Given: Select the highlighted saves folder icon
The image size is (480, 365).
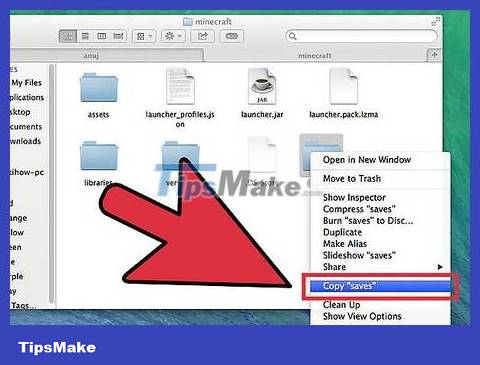Looking at the screenshot, I should [x=305, y=155].
